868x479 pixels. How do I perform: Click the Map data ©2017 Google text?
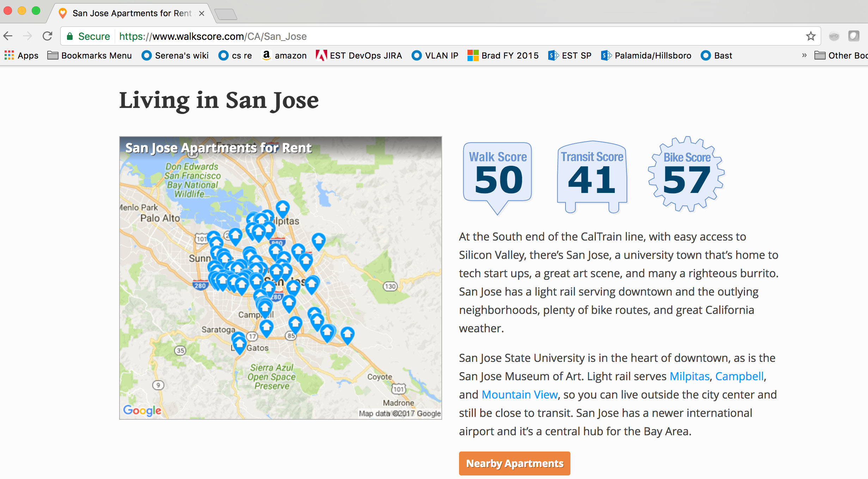coord(400,413)
